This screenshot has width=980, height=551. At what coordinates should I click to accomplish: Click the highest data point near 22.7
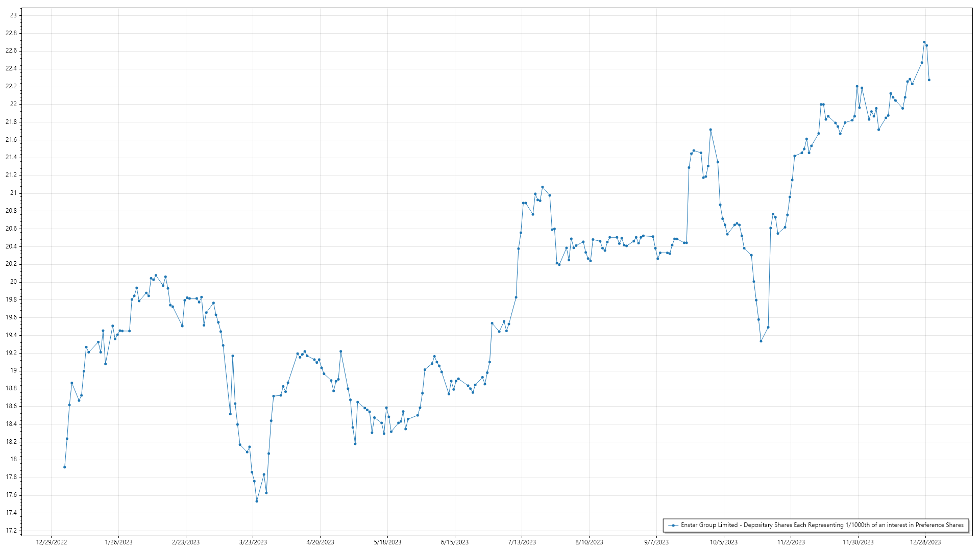click(x=924, y=42)
